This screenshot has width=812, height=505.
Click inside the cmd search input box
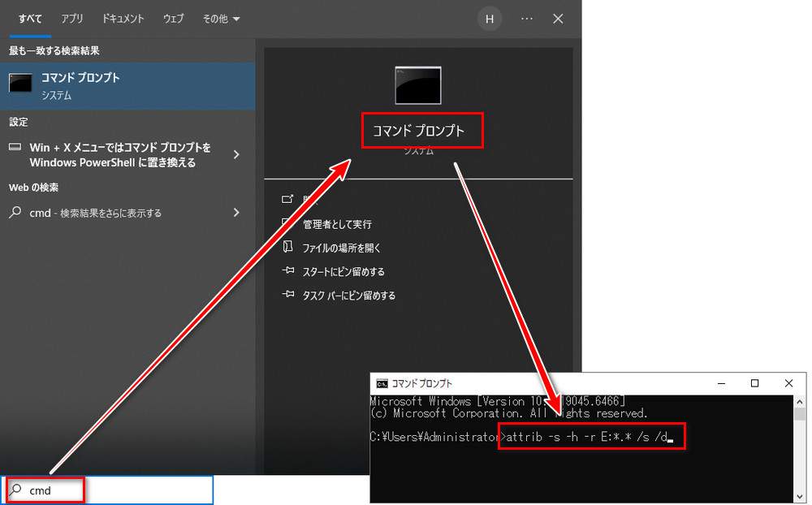pos(106,490)
